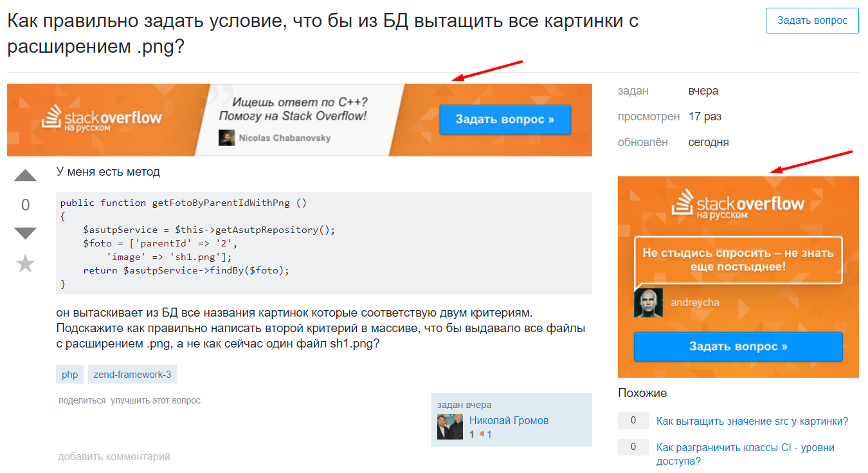Screen dimensions: 868x473
Task: Open Nicolas Chabanovsky avatar in banner
Action: pos(226,138)
